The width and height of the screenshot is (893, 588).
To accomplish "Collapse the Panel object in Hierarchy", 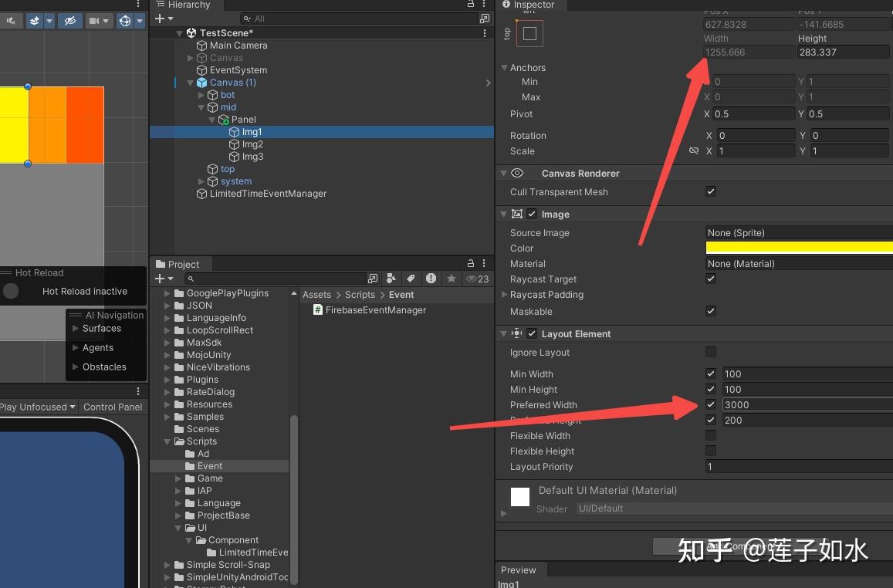I will click(211, 120).
